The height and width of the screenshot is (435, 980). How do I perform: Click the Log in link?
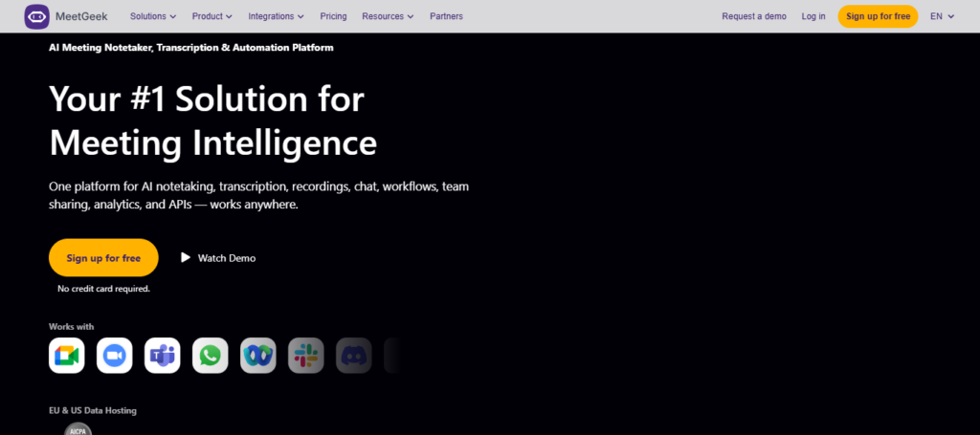813,16
